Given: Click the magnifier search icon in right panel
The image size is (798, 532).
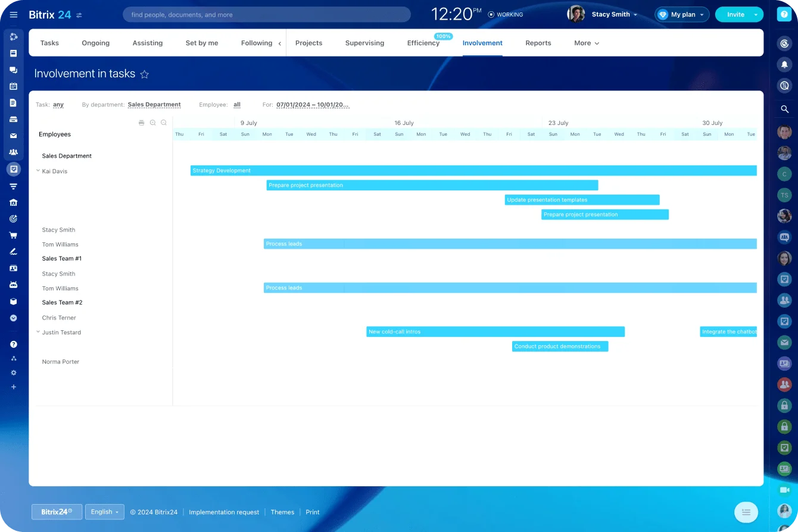Looking at the screenshot, I should coord(784,109).
